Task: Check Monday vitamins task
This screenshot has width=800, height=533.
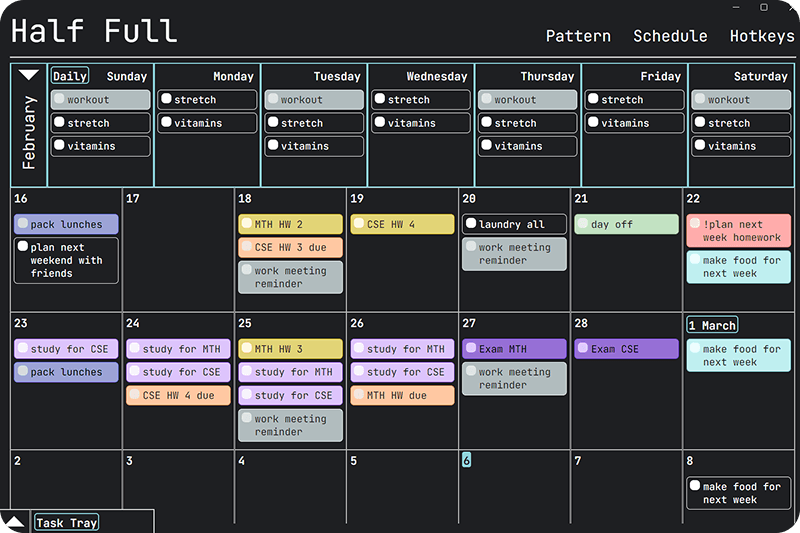Action: coord(166,122)
